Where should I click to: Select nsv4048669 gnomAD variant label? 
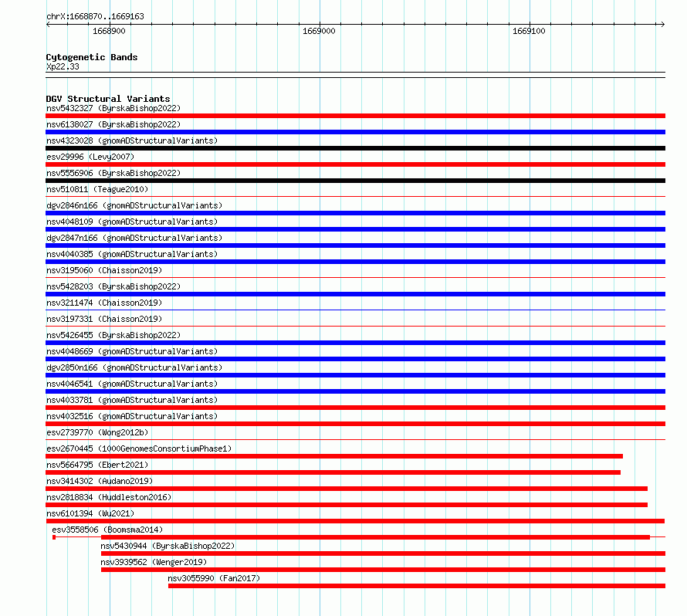(132, 351)
